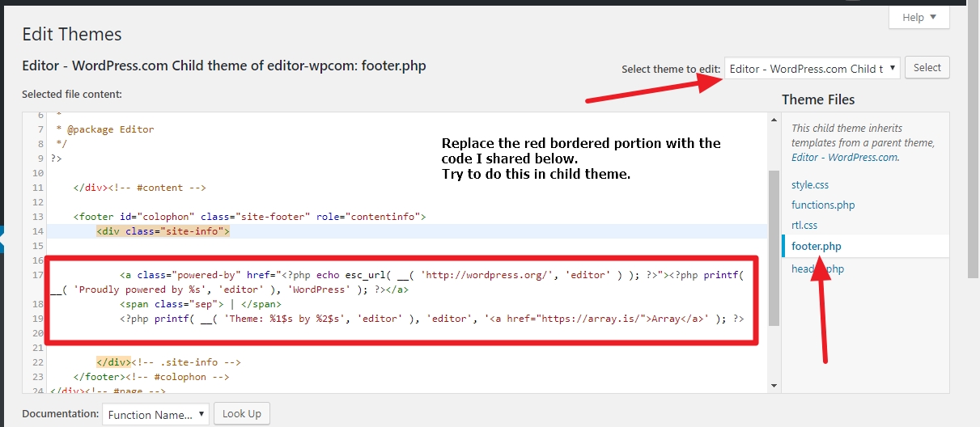Select rtl.css theme file
Screen dimensions: 980x427
pos(804,226)
